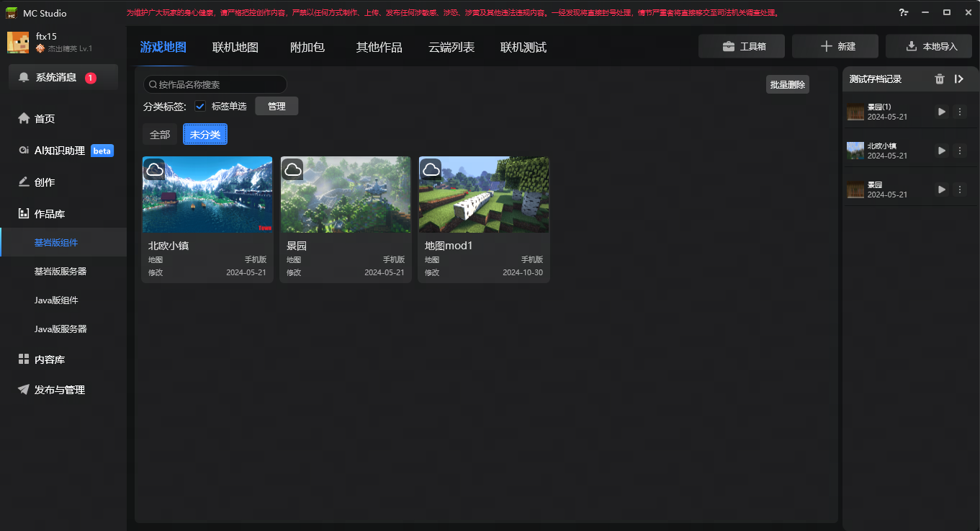The image size is (980, 531).
Task: Switch to the 附加包 tab
Action: coord(307,48)
